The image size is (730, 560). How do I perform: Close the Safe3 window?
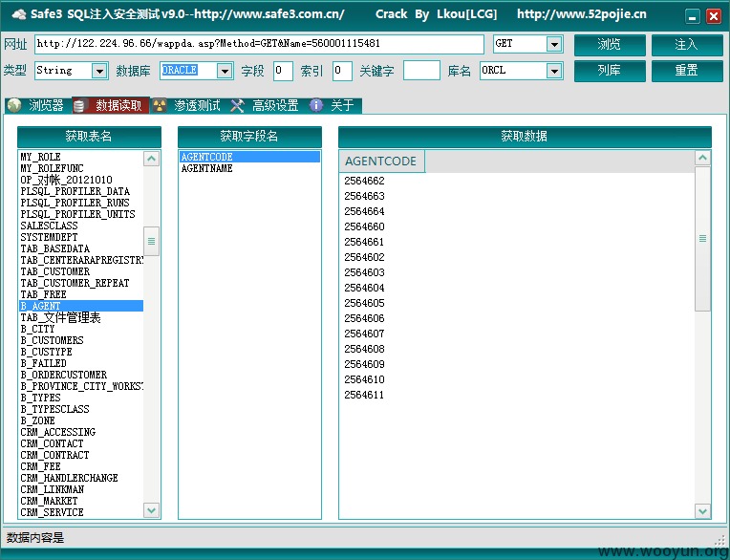click(x=713, y=17)
